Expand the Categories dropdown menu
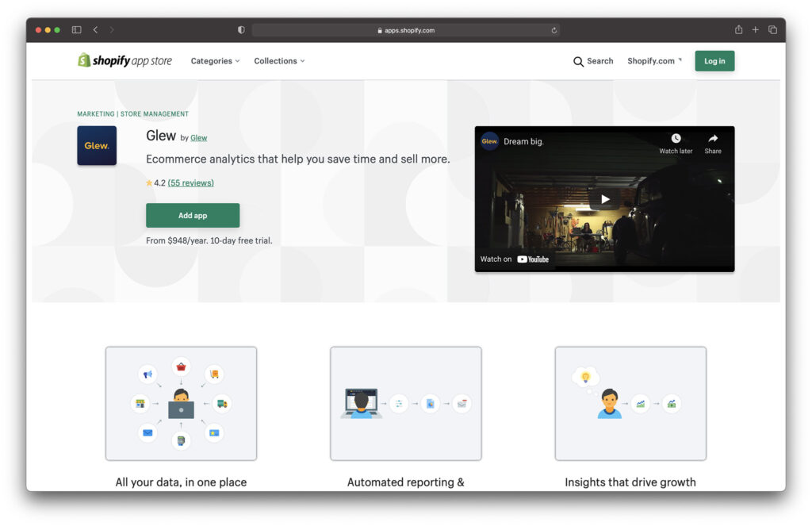 tap(215, 61)
